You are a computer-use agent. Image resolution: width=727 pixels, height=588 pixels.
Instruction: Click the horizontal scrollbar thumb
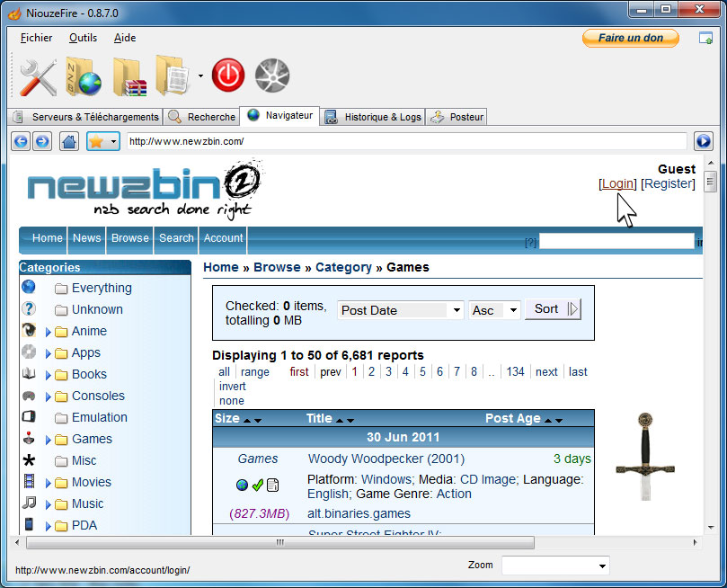[280, 542]
